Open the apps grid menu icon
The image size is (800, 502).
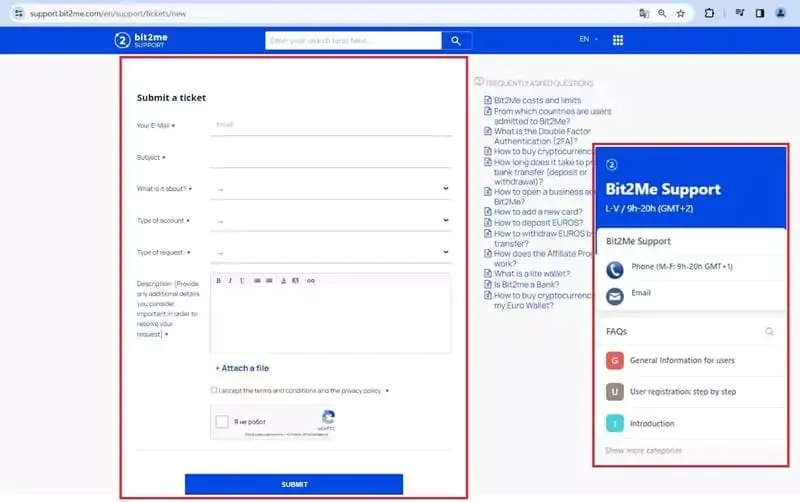[x=617, y=40]
